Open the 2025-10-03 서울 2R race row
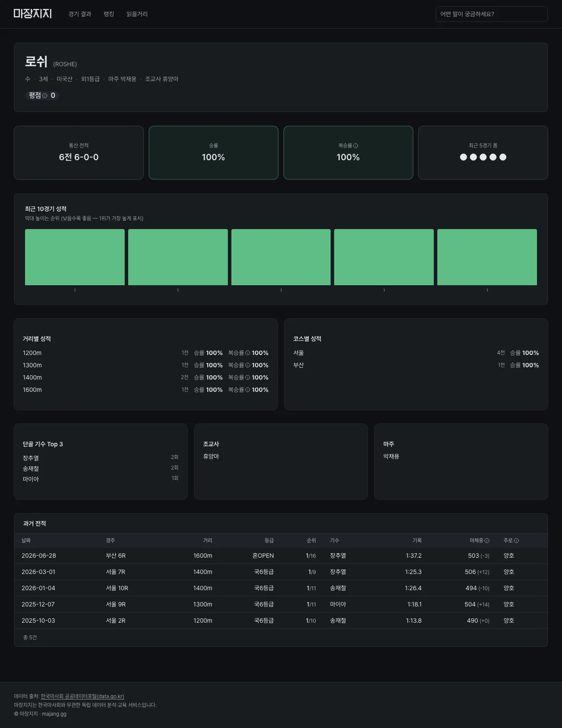 [281, 620]
